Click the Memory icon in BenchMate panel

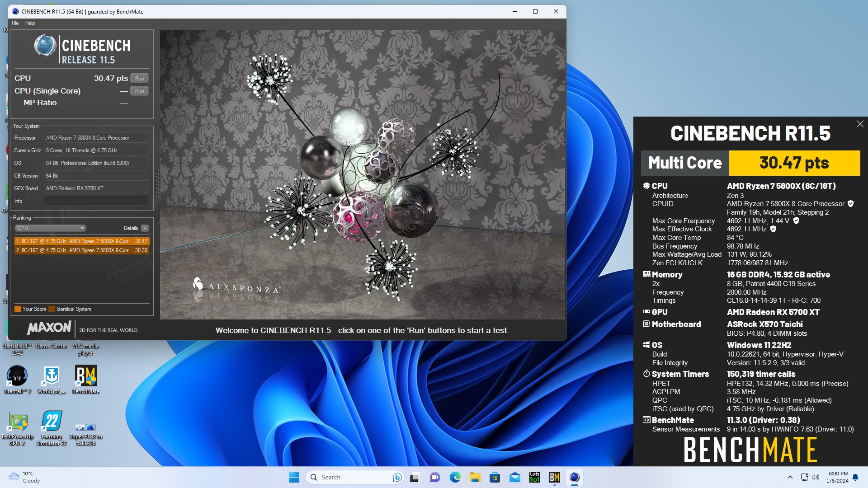click(x=646, y=274)
